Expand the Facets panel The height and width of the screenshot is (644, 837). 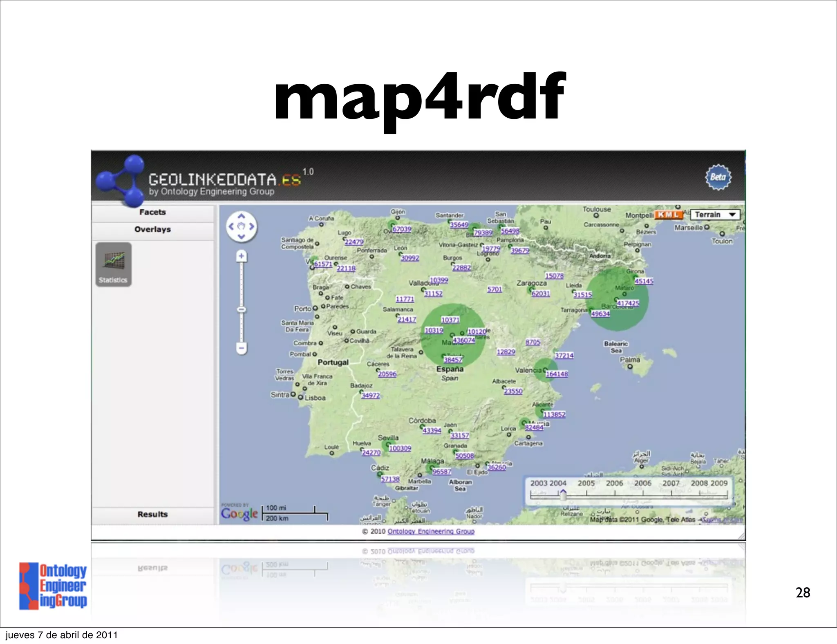pyautogui.click(x=152, y=212)
